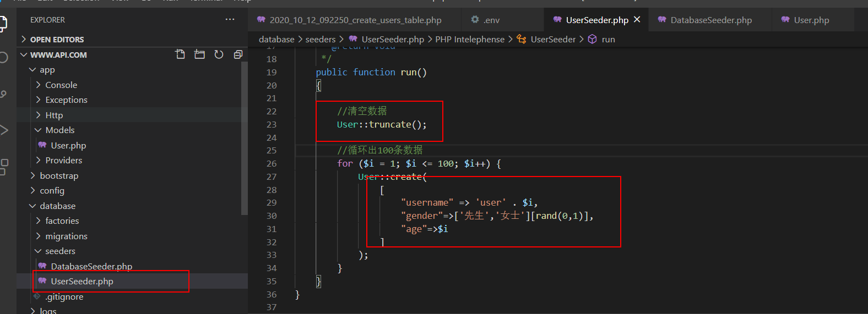Open the Explorer view in activity bar

[x=3, y=23]
